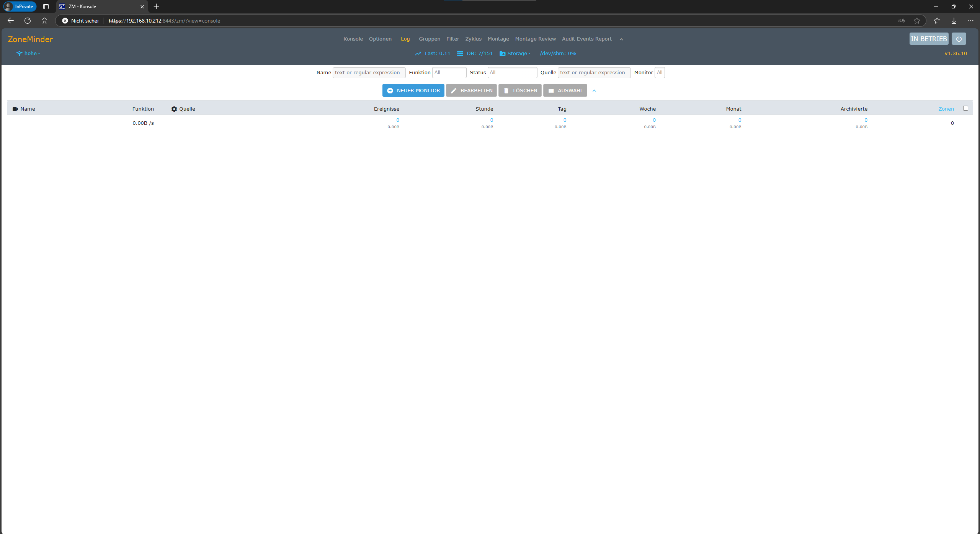Click the camera icon in the Name header
This screenshot has height=534, width=980.
(15, 109)
